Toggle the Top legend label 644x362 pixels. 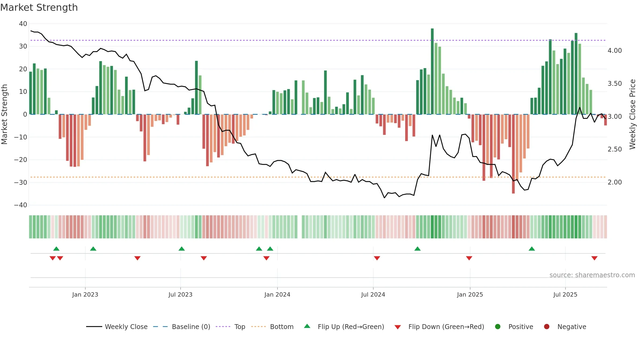pyautogui.click(x=240, y=327)
